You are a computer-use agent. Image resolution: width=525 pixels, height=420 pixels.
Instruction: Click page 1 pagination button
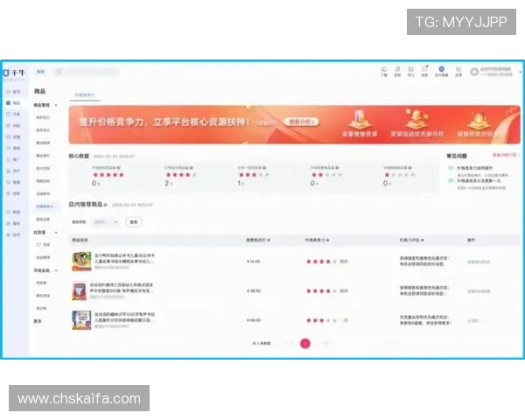305,343
